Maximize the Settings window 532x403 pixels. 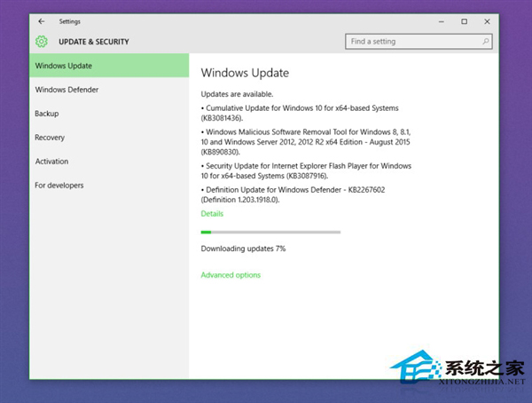point(464,21)
